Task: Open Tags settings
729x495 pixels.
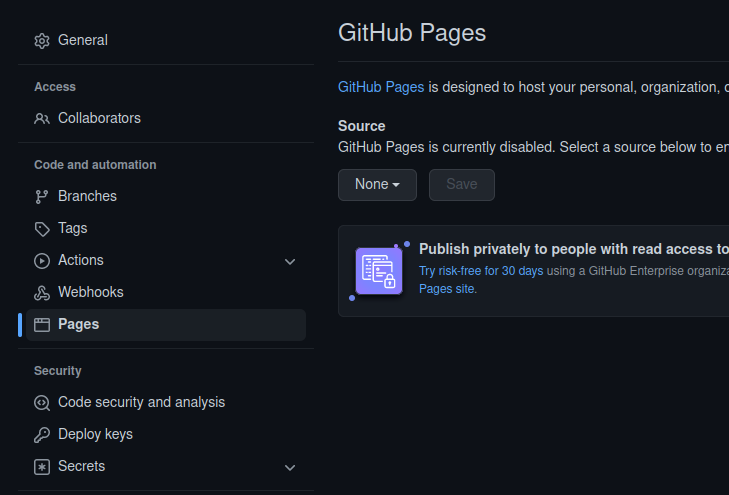Action: click(166, 229)
